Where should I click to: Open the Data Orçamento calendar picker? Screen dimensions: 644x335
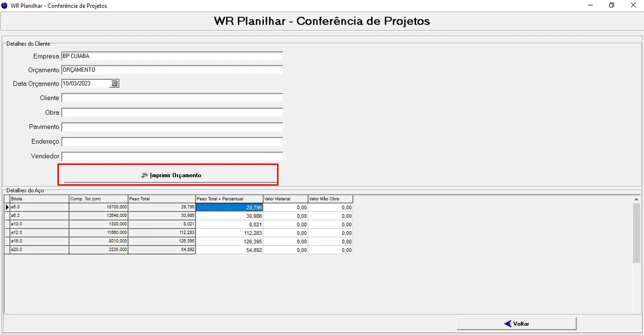click(x=114, y=84)
